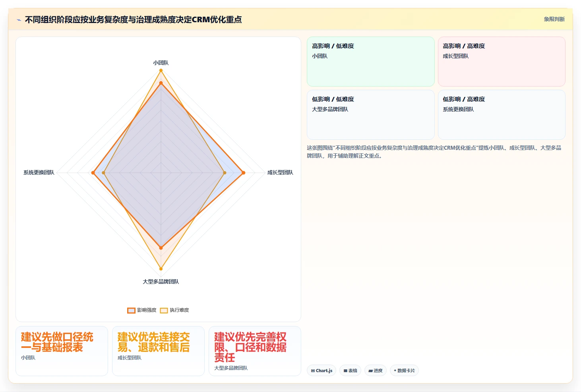This screenshot has width=581, height=392.
Task: Click the 大型多品牌团队 radar axis label
Action: [161, 282]
